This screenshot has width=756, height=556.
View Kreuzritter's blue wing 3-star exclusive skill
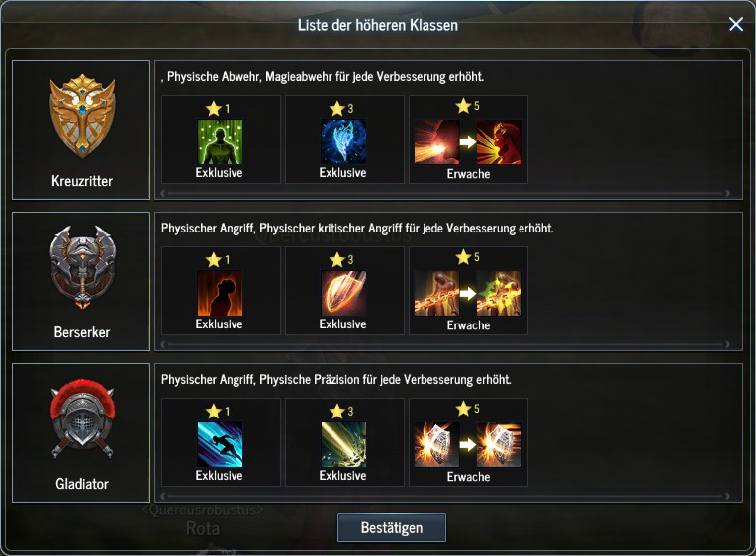(x=343, y=142)
